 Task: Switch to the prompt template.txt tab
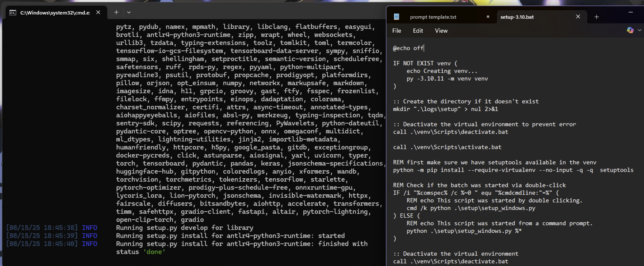coord(433,17)
